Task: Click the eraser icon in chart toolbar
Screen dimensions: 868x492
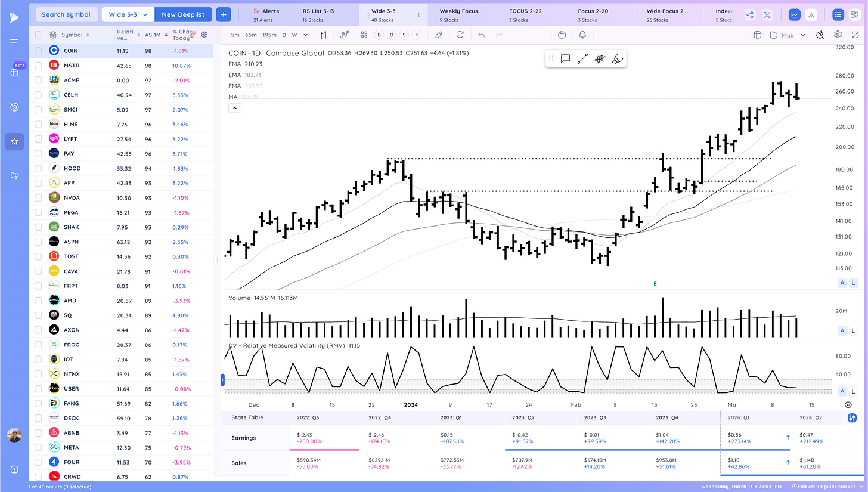Action: point(439,35)
